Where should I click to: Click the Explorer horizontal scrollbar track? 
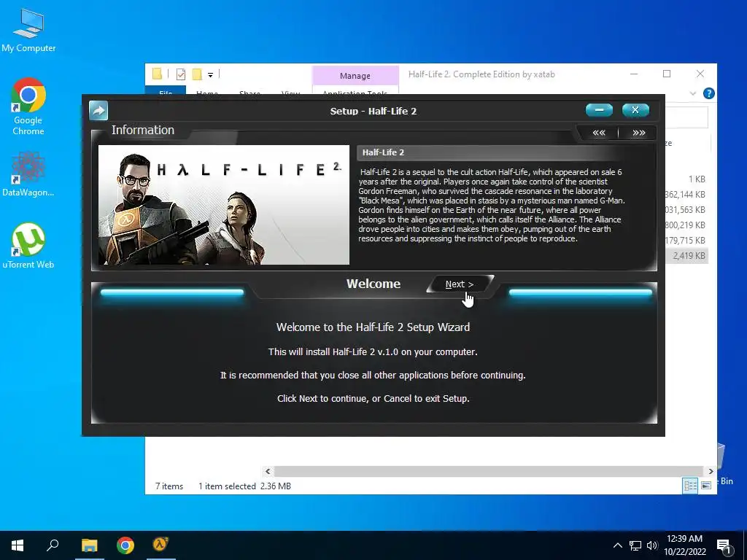click(x=489, y=472)
